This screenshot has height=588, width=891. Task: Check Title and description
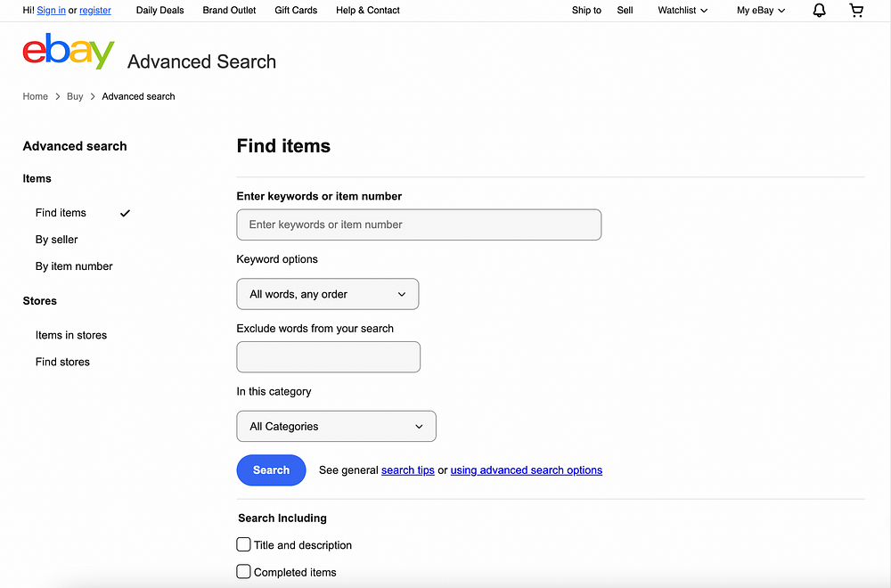click(x=243, y=544)
